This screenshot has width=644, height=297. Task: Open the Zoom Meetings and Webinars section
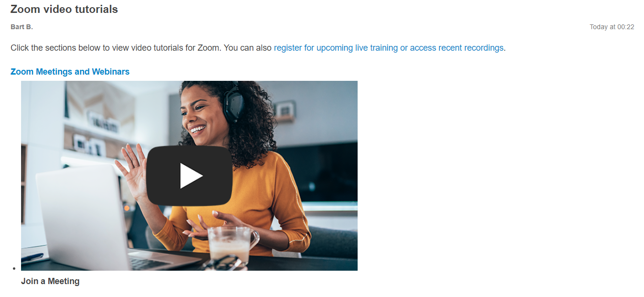coord(70,72)
